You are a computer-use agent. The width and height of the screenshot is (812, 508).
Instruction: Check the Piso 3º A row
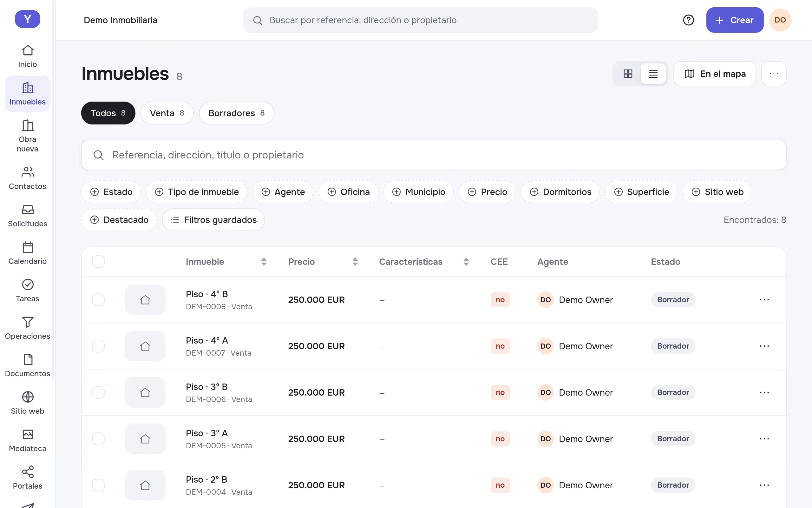pos(98,439)
